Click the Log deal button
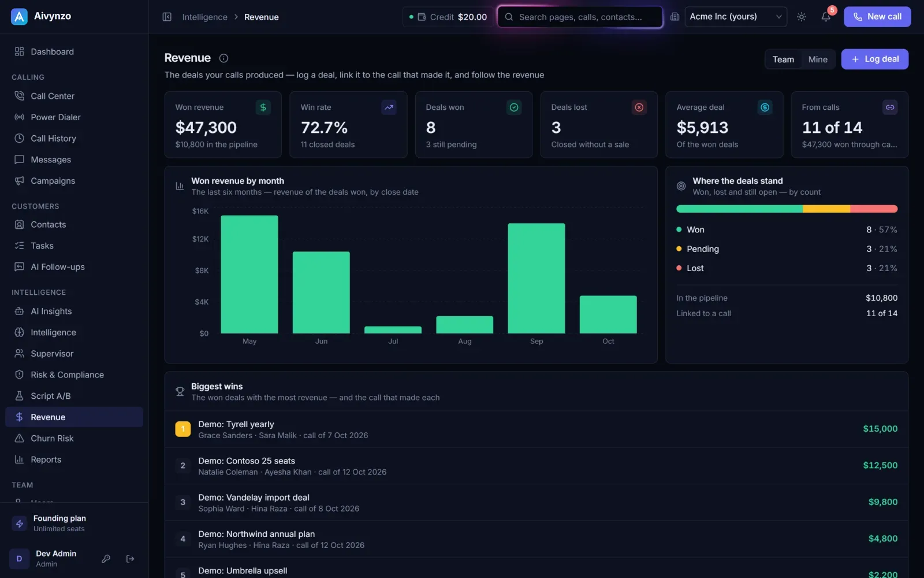The image size is (924, 578). 874,59
